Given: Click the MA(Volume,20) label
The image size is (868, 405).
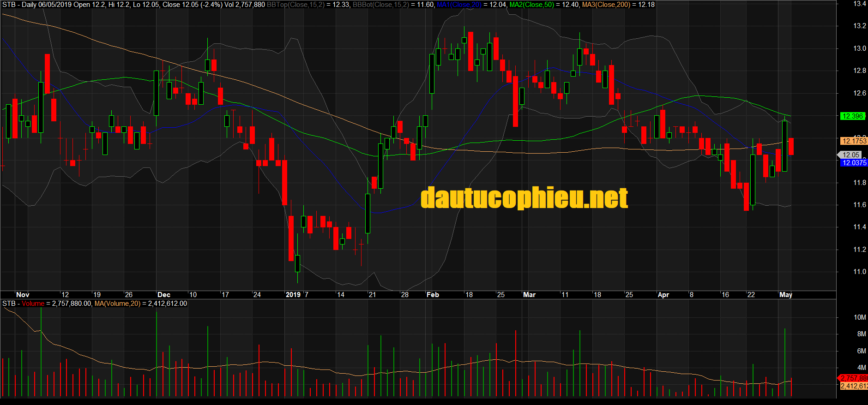Looking at the screenshot, I should tap(117, 304).
